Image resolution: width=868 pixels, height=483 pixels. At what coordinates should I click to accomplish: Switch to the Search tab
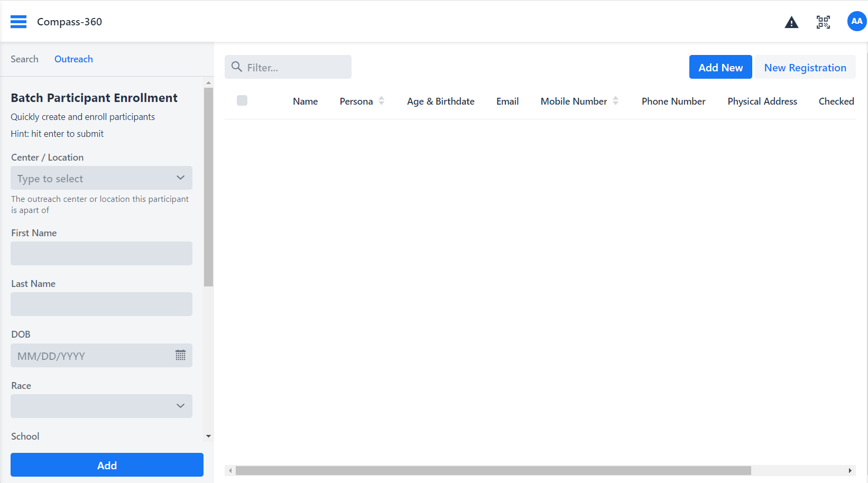click(x=24, y=59)
